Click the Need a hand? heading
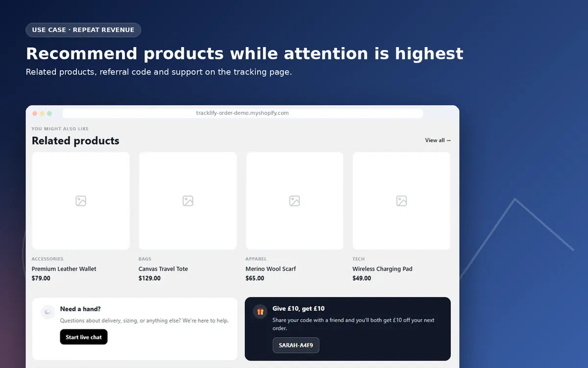This screenshot has height=368, width=588. (x=80, y=309)
